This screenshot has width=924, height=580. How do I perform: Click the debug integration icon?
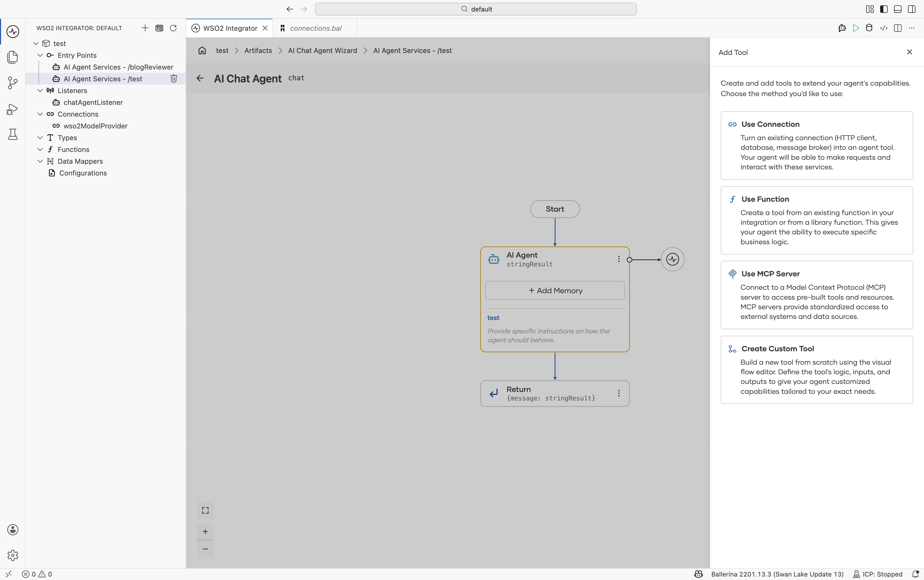(x=869, y=28)
